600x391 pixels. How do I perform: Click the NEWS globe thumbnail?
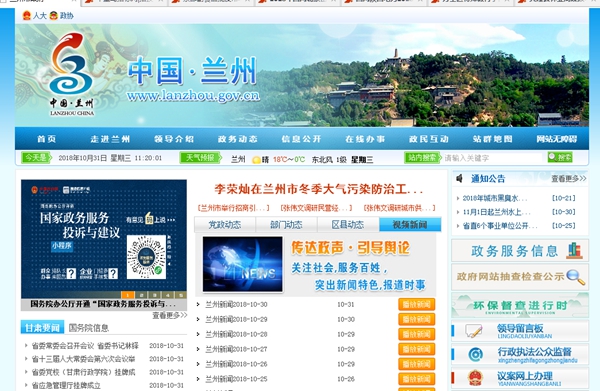pos(243,264)
